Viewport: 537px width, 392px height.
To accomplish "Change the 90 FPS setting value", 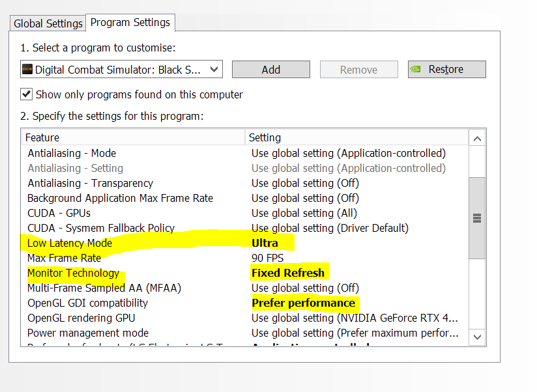I will [x=267, y=258].
